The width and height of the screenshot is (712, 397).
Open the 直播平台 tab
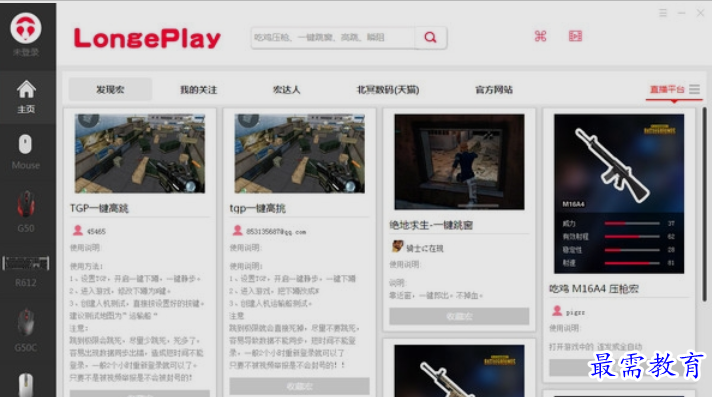[x=667, y=89]
